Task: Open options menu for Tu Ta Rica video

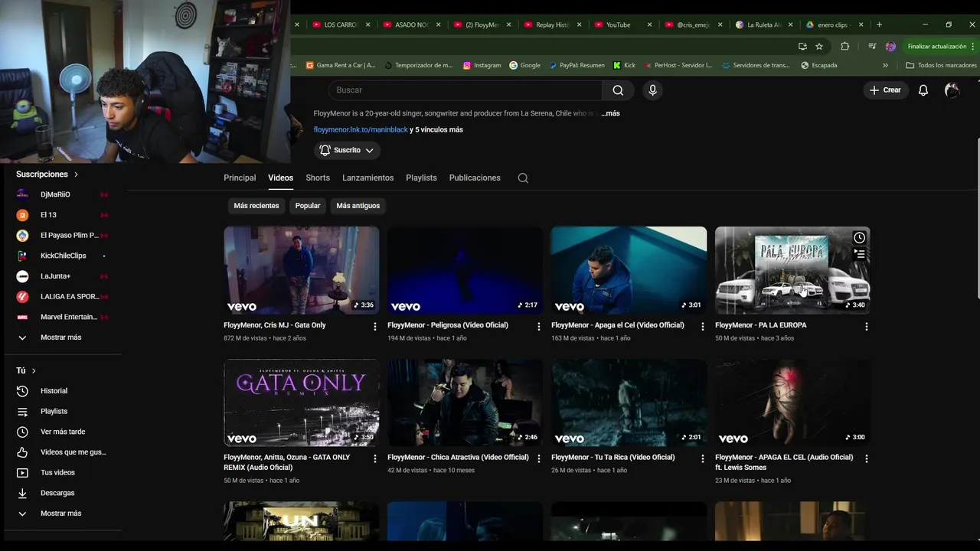Action: [702, 459]
